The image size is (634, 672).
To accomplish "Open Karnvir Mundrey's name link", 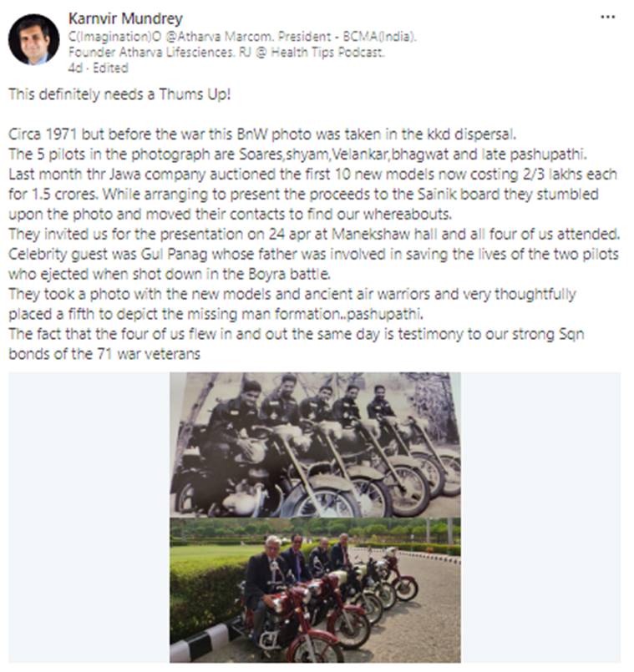I will pos(125,18).
